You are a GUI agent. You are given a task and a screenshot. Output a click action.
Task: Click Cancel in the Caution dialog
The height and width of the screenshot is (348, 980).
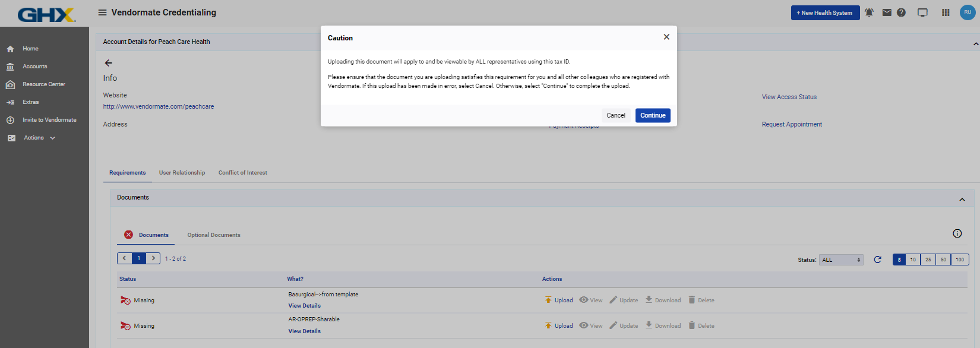point(616,115)
